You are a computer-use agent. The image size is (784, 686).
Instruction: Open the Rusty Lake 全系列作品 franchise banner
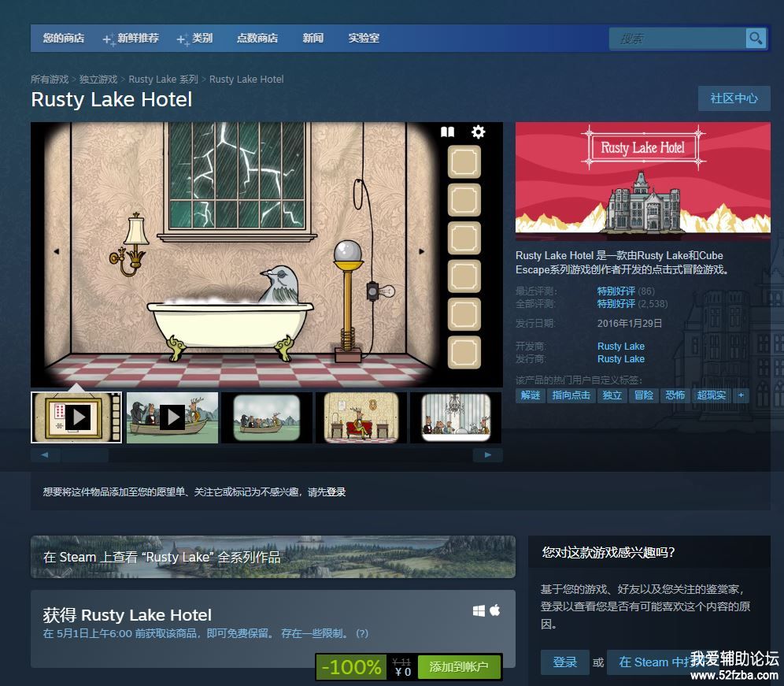pyautogui.click(x=273, y=557)
